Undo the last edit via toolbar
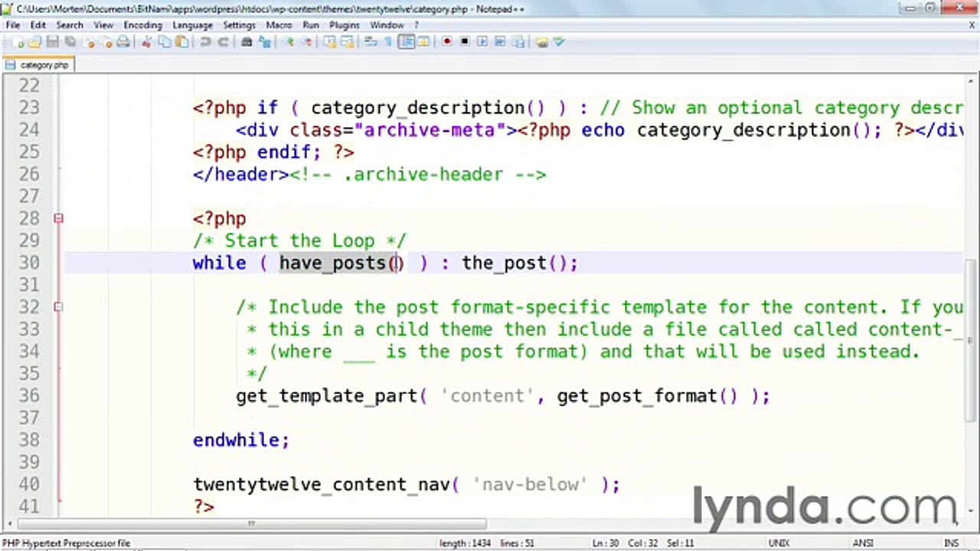Screen dimensions: 980x551 coord(205,42)
